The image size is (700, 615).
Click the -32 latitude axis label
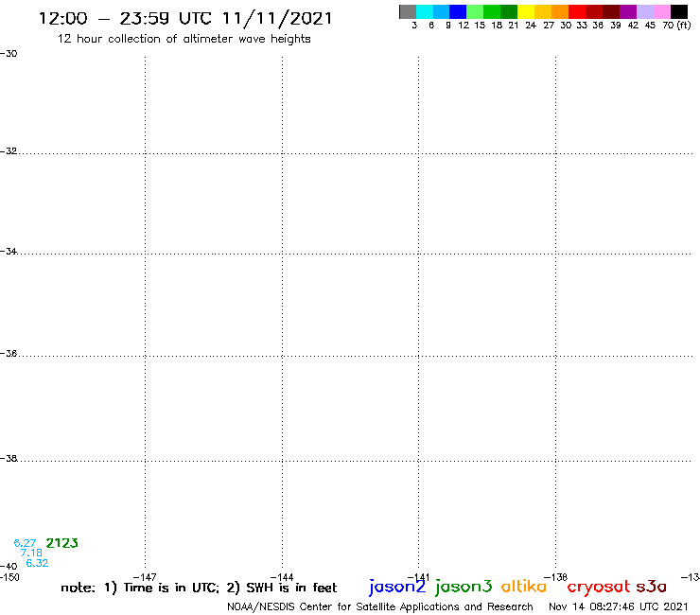9,151
